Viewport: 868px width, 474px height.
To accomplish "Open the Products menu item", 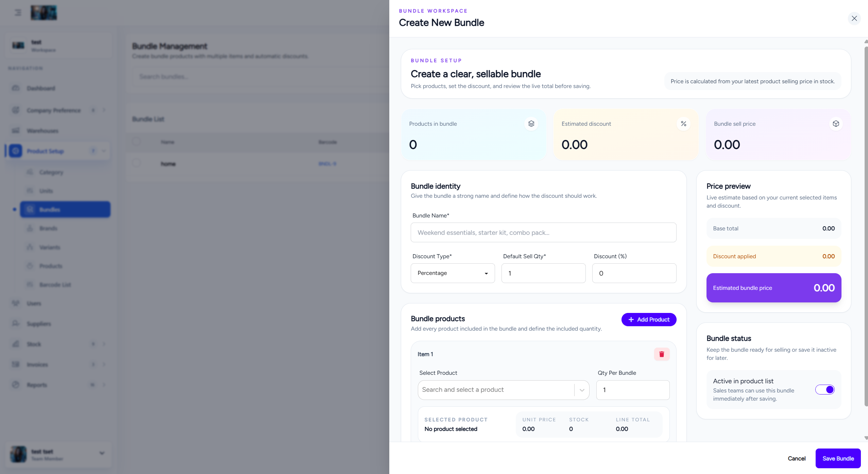I will pyautogui.click(x=65, y=266).
